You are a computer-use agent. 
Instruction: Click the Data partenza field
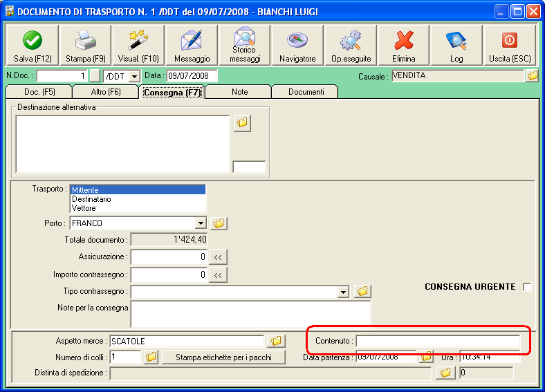coord(386,357)
